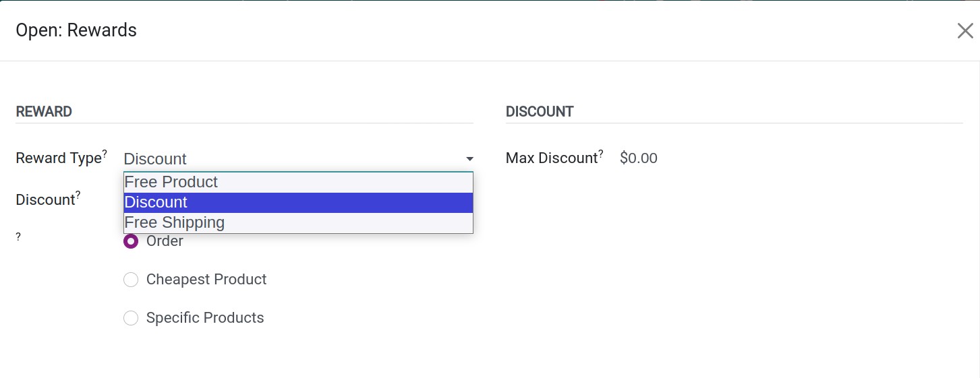Click the Discount field label

[x=45, y=200]
